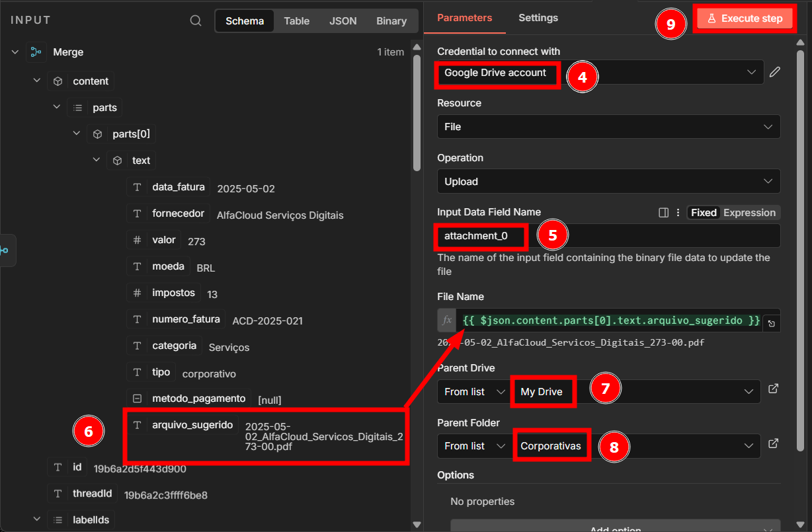Open the Parameters tab
The width and height of the screenshot is (812, 532).
[x=464, y=18]
